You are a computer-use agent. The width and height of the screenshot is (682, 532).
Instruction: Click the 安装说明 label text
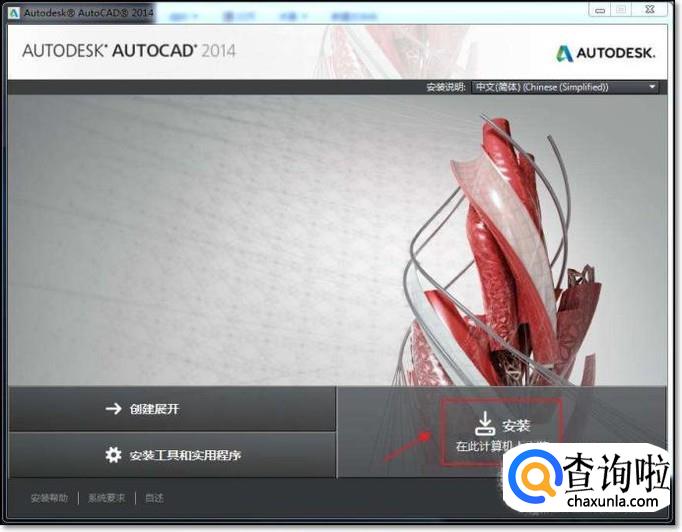tap(446, 87)
